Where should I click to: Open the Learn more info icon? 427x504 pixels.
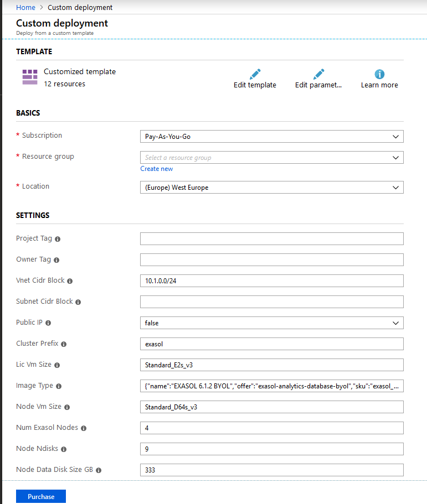coord(379,74)
